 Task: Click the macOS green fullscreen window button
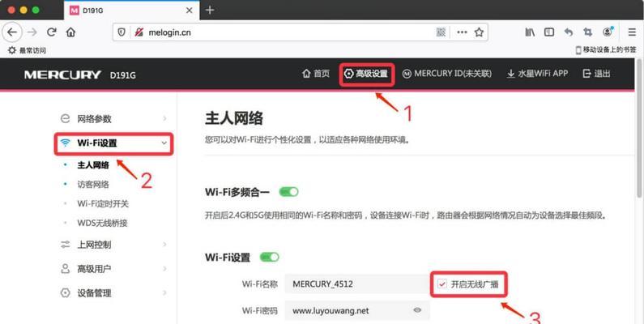[x=36, y=10]
